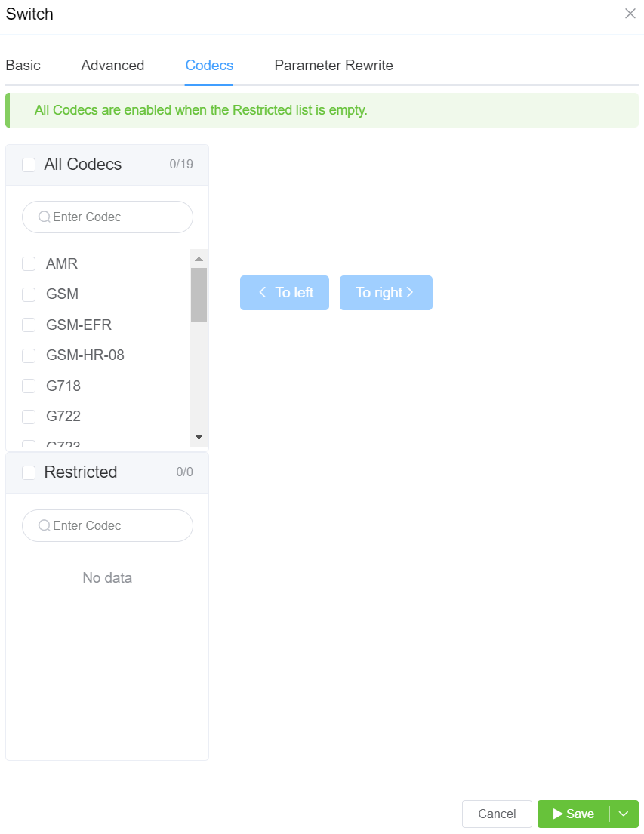The image size is (644, 834).
Task: Click the To right button
Action: (386, 293)
